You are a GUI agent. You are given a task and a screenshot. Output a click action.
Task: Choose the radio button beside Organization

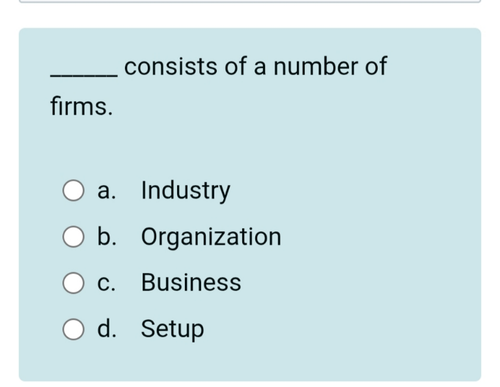click(x=73, y=237)
